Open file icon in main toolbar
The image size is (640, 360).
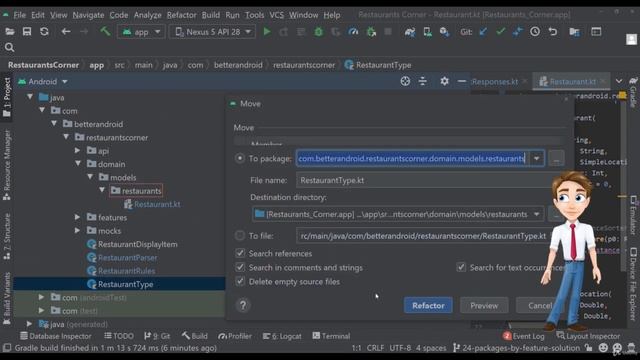[9, 31]
